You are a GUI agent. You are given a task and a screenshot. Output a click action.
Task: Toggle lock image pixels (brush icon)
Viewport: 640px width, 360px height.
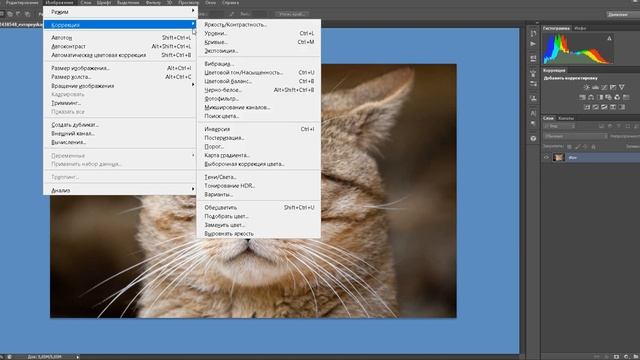578,147
